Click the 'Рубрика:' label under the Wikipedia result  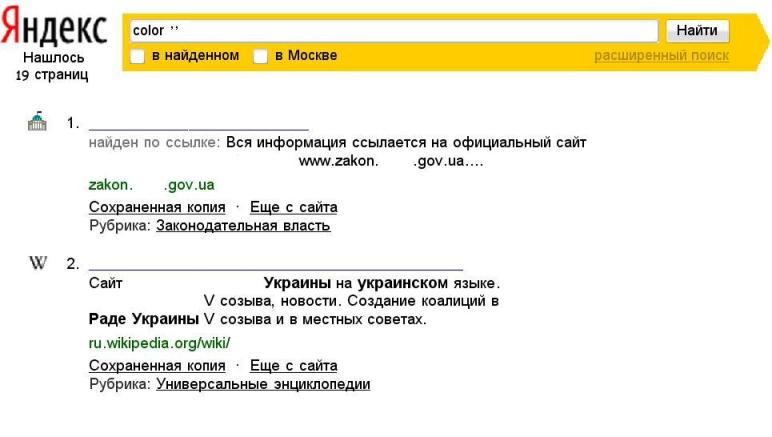pyautogui.click(x=120, y=384)
